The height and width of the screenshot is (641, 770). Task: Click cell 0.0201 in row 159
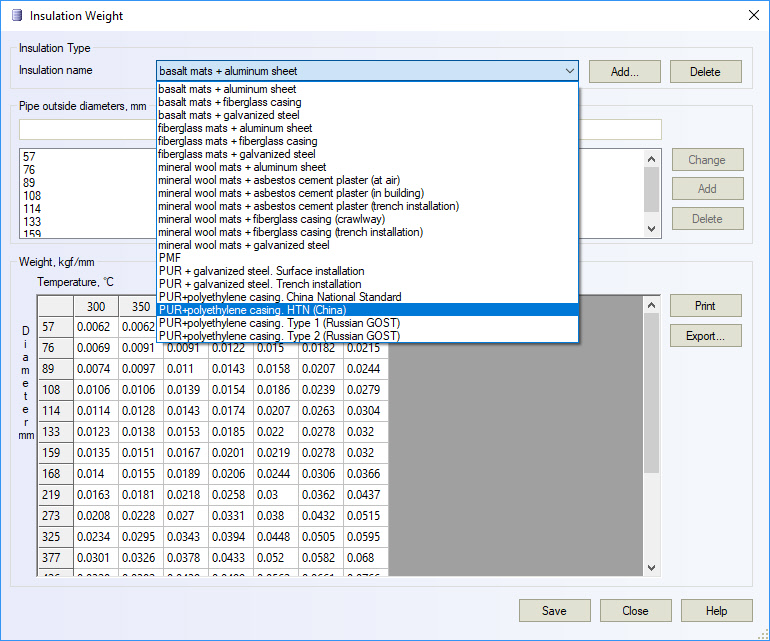tap(231, 453)
